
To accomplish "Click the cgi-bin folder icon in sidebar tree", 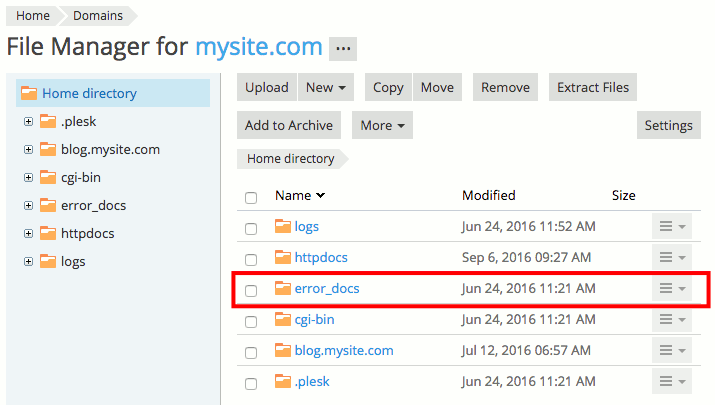I will (48, 177).
